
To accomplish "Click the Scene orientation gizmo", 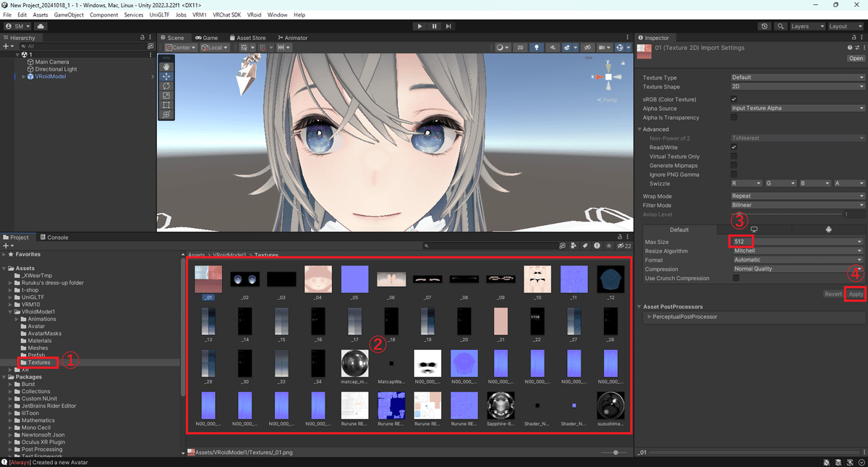I will (609, 77).
